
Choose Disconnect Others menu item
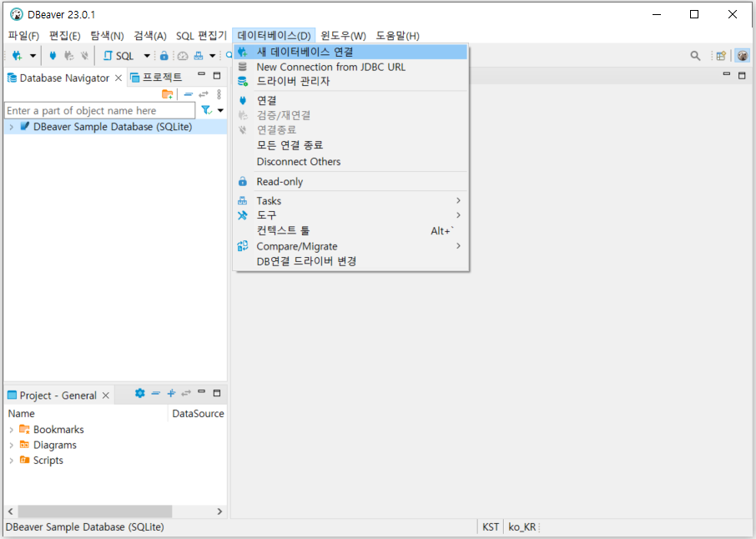[x=350, y=162]
